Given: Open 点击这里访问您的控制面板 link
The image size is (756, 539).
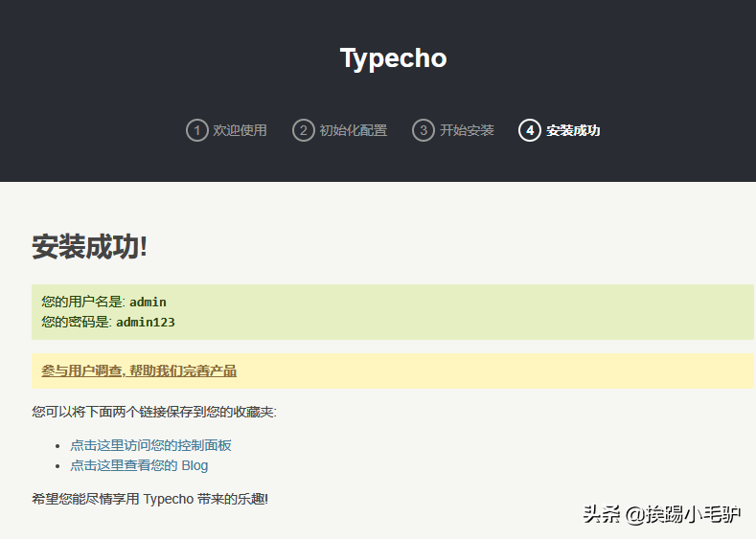Looking at the screenshot, I should tap(150, 445).
